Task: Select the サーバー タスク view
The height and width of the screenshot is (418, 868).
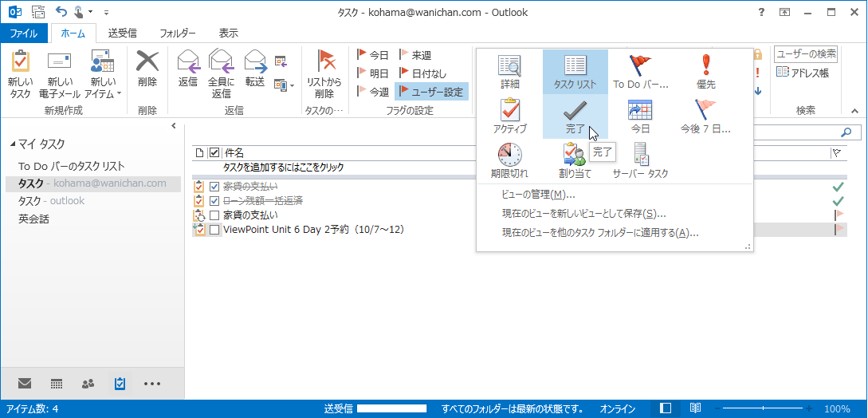Action: [641, 161]
